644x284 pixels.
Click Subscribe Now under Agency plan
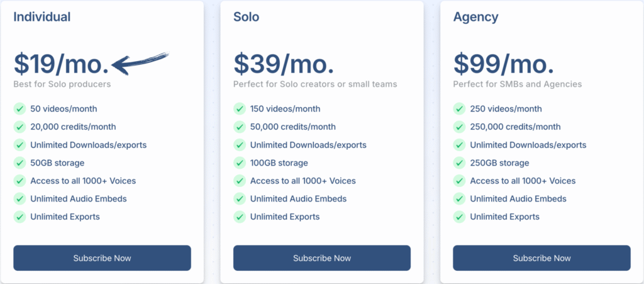click(541, 258)
